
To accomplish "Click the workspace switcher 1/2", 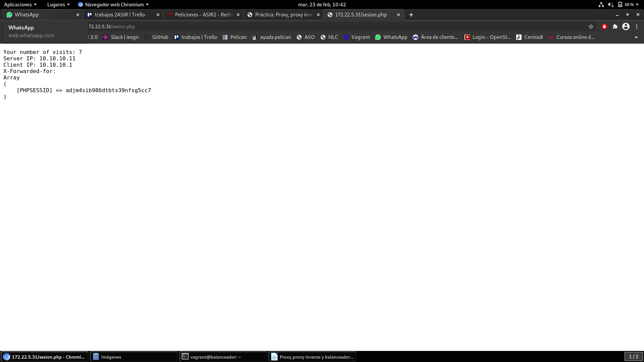I will [633, 357].
